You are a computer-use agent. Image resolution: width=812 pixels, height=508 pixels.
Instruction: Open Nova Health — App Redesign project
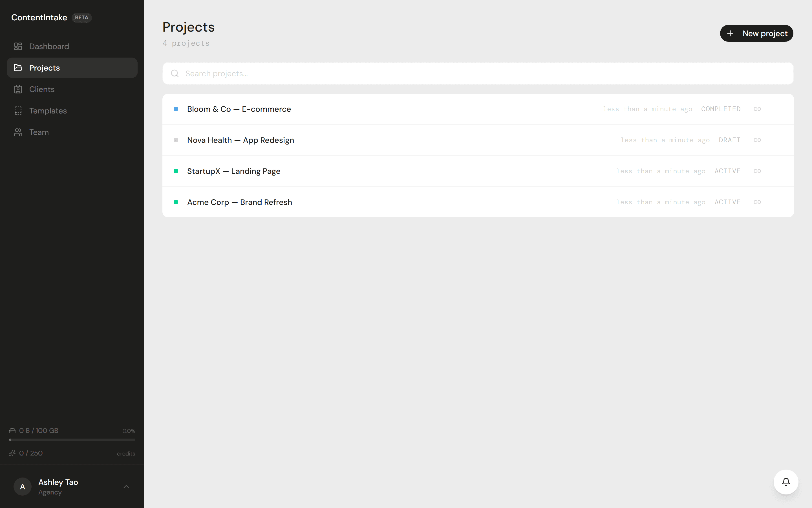coord(478,140)
